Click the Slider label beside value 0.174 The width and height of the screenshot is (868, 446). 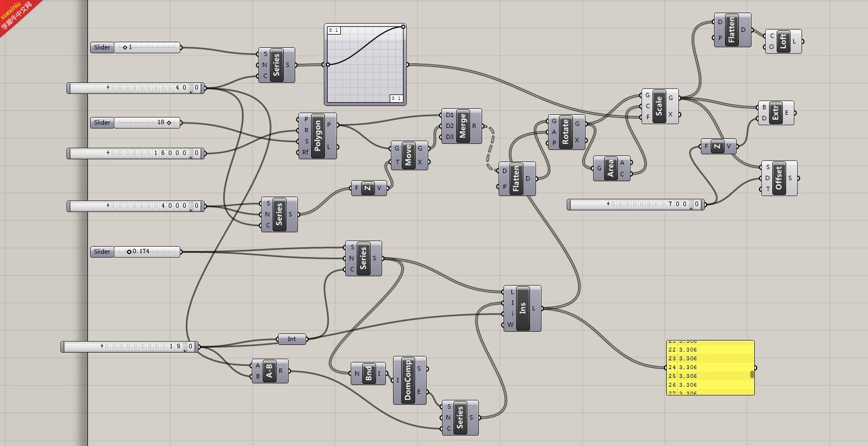point(102,252)
